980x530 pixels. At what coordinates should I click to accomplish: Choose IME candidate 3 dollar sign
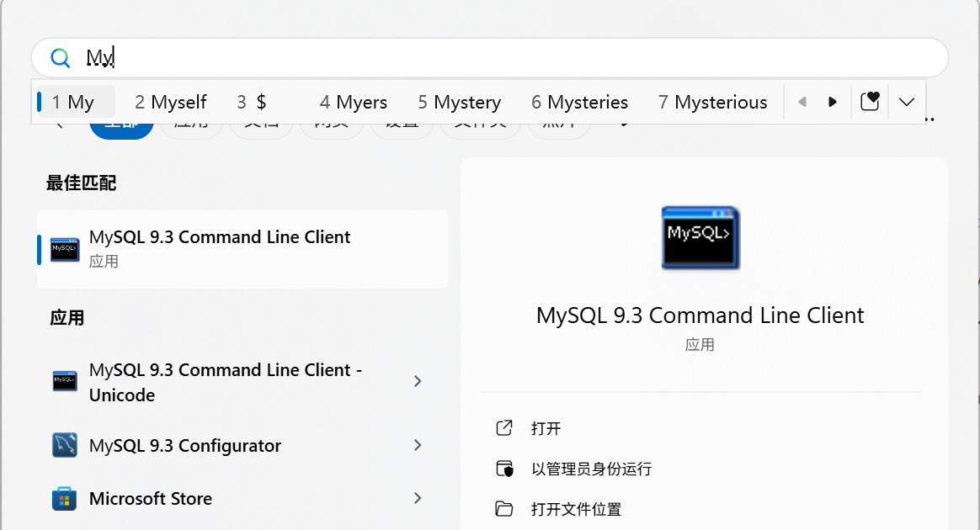[x=252, y=102]
